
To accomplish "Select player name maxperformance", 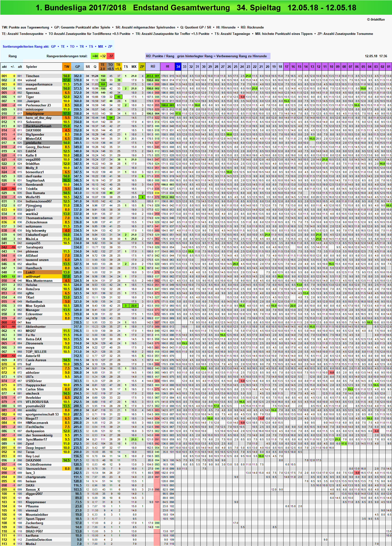I will pos(39,85).
